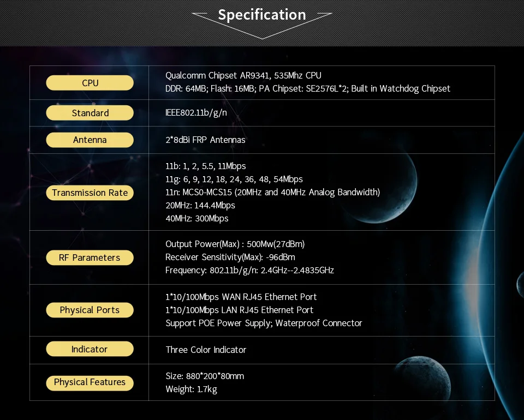
Task: Click the 11g rates line ending 54Mbps
Action: point(234,179)
